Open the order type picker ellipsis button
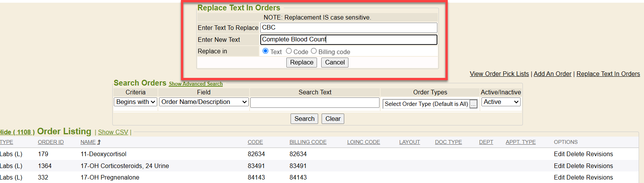 point(473,104)
